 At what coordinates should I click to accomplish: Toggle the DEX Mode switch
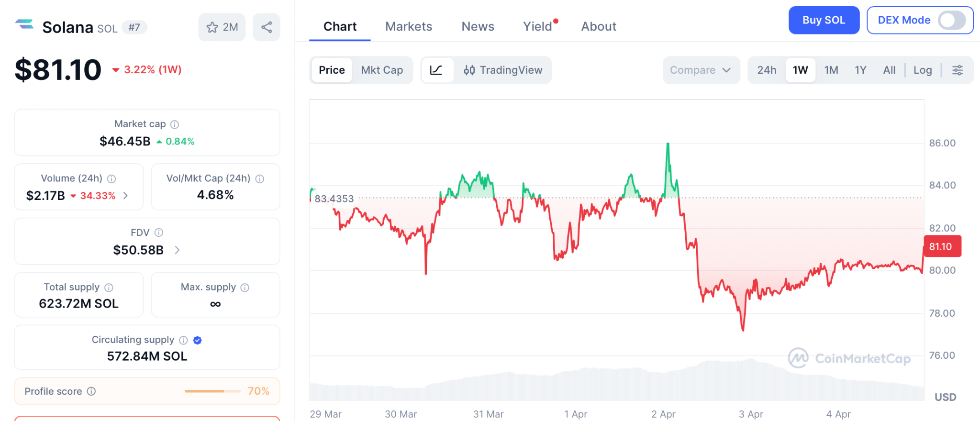click(x=951, y=20)
